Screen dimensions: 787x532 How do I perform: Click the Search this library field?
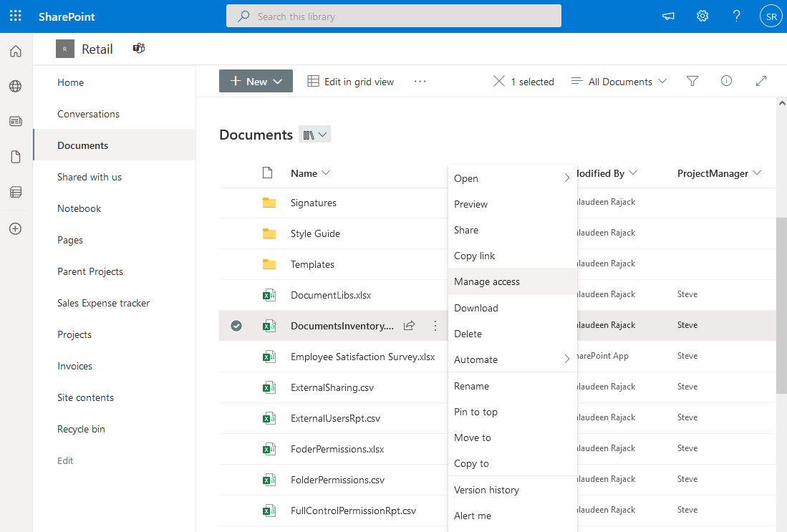[394, 16]
